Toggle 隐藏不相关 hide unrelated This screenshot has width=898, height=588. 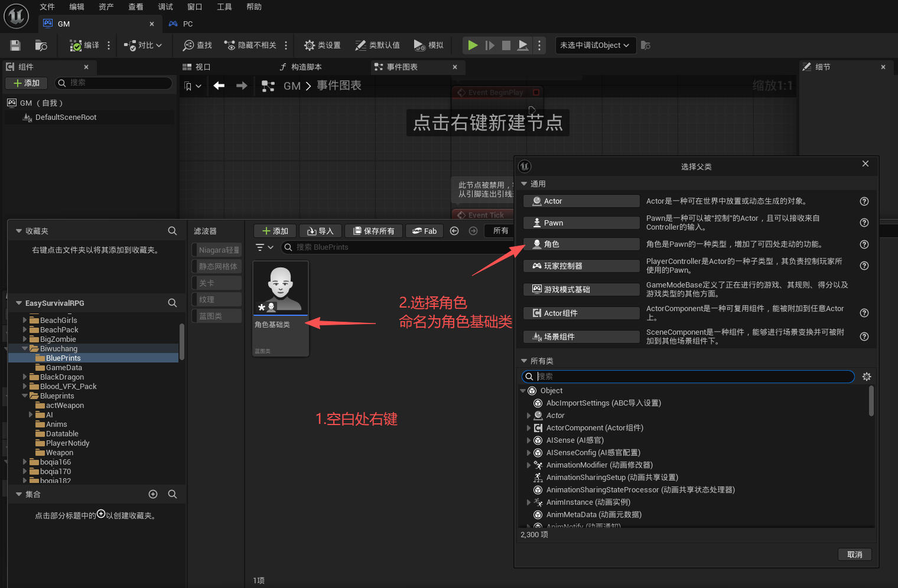(250, 45)
